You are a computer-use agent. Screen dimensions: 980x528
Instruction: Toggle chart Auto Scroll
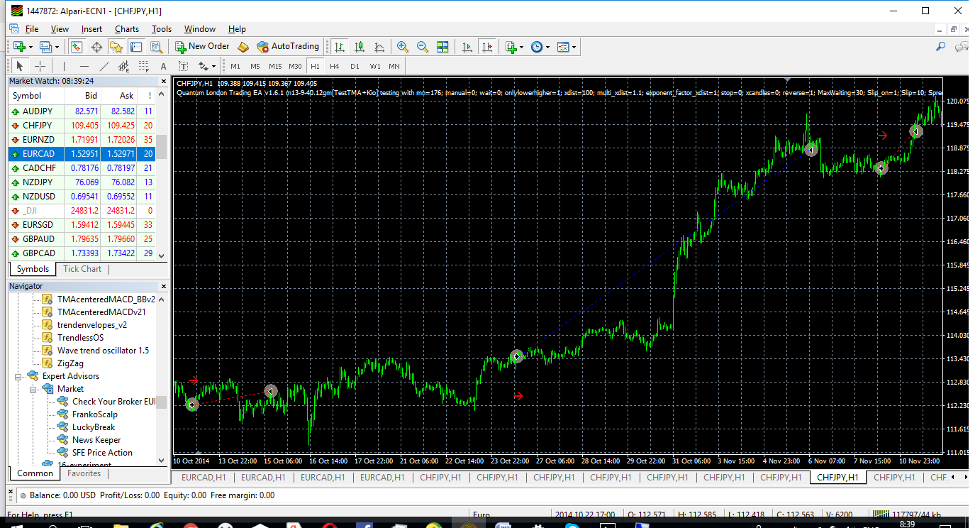tap(467, 47)
